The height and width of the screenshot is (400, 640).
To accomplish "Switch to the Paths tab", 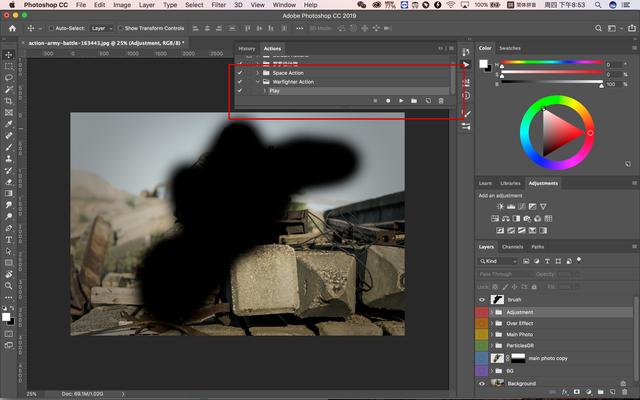I will coord(538,247).
